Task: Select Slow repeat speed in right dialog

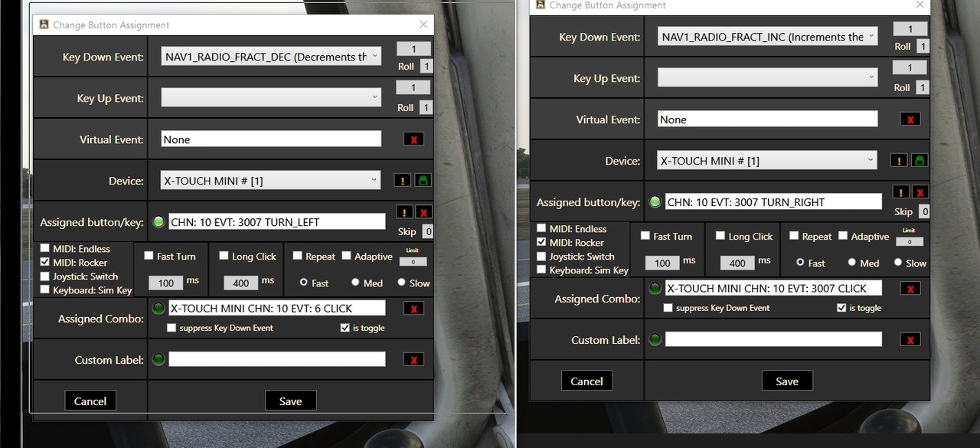Action: click(898, 263)
